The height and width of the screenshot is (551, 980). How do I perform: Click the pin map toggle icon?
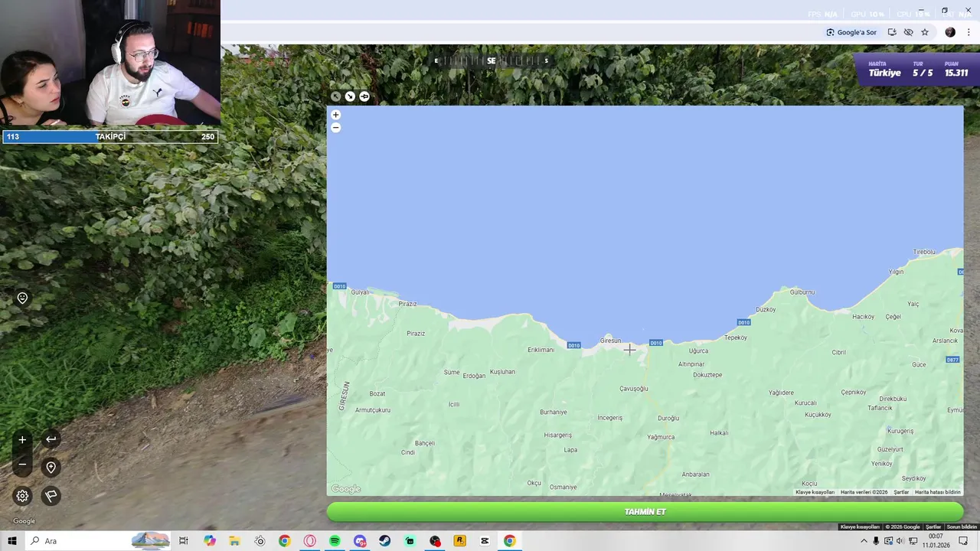click(x=364, y=96)
